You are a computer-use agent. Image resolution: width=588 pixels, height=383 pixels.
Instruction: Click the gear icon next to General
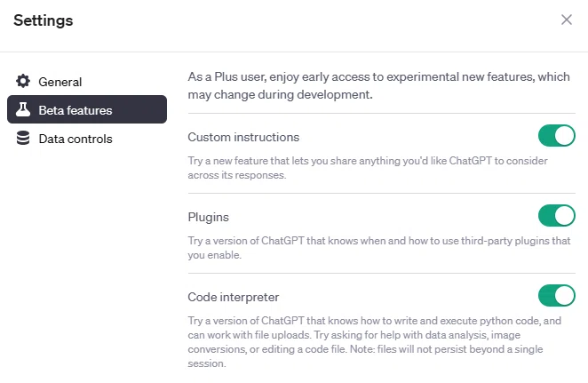(23, 81)
